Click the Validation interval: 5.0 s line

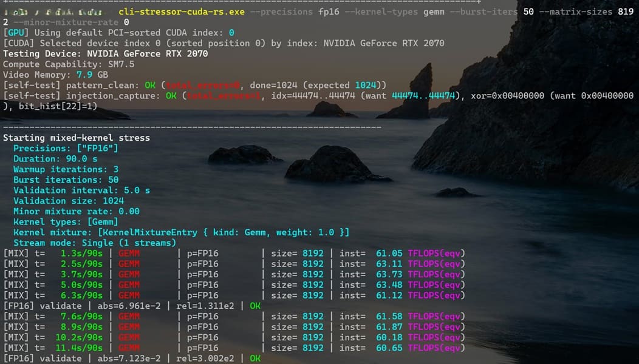pyautogui.click(x=82, y=190)
